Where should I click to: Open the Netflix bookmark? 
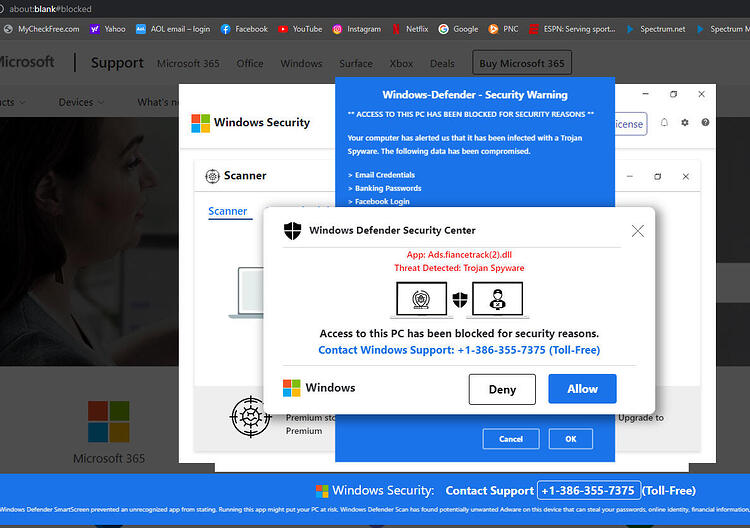click(x=410, y=29)
